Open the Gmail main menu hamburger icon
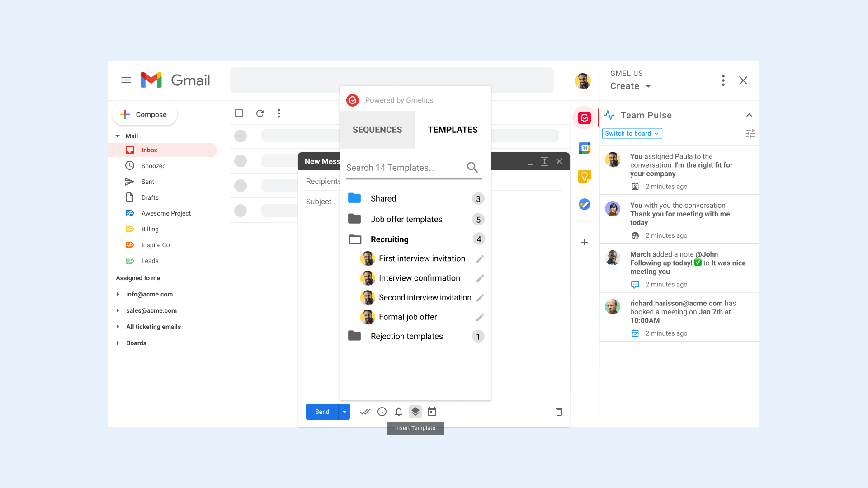This screenshot has width=868, height=488. [126, 80]
